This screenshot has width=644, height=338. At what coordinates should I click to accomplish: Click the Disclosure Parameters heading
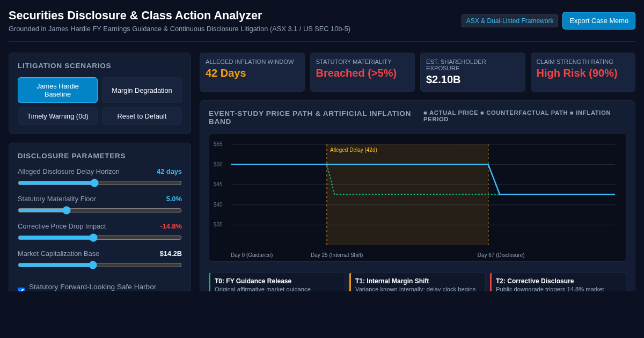pos(71,156)
